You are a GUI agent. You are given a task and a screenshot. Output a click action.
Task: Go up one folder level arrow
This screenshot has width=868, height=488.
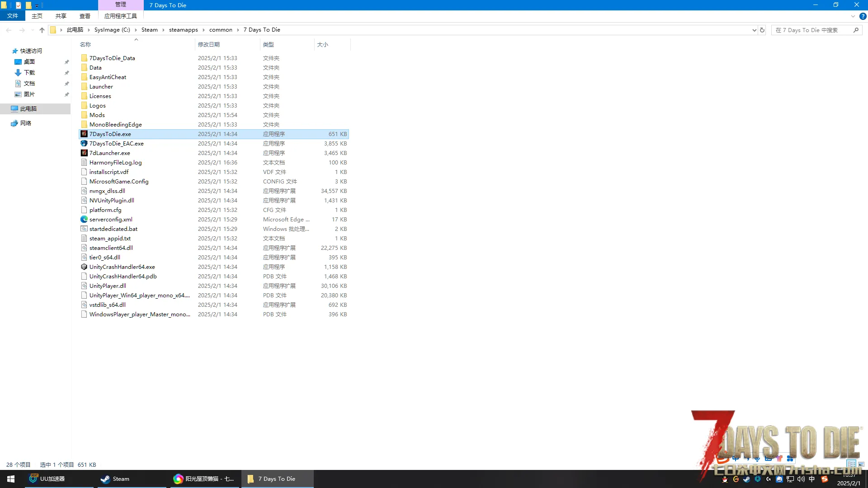42,30
